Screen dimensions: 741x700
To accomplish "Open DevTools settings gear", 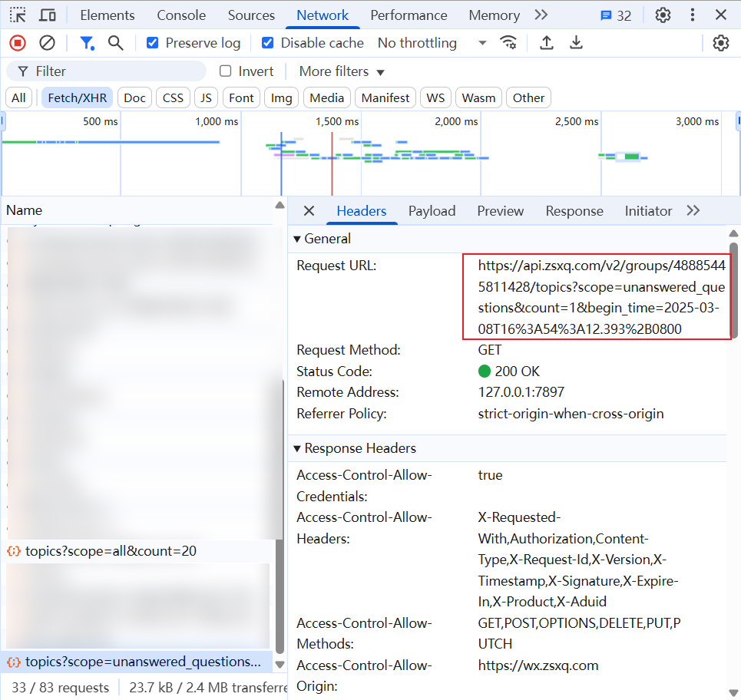I will tap(663, 15).
